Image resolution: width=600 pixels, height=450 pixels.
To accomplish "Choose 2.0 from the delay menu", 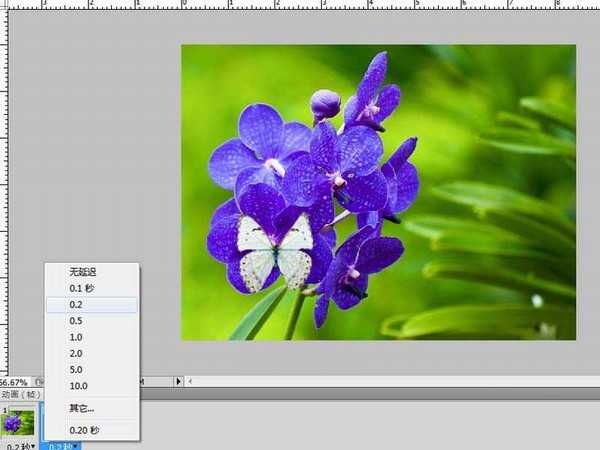I will tap(77, 353).
